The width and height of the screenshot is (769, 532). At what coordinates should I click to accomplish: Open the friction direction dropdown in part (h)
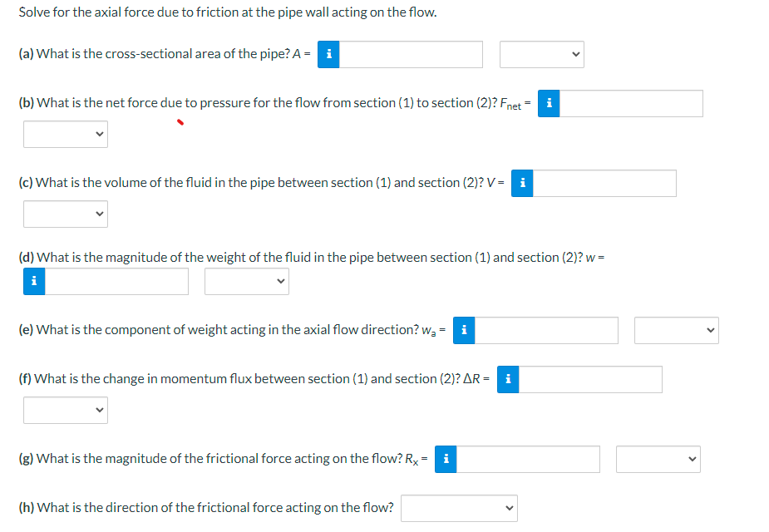[459, 508]
